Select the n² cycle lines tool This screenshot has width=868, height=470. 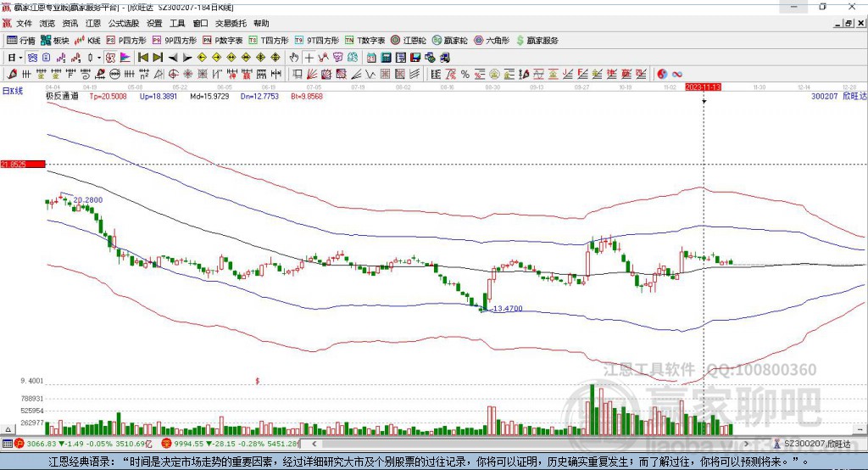(x=144, y=75)
